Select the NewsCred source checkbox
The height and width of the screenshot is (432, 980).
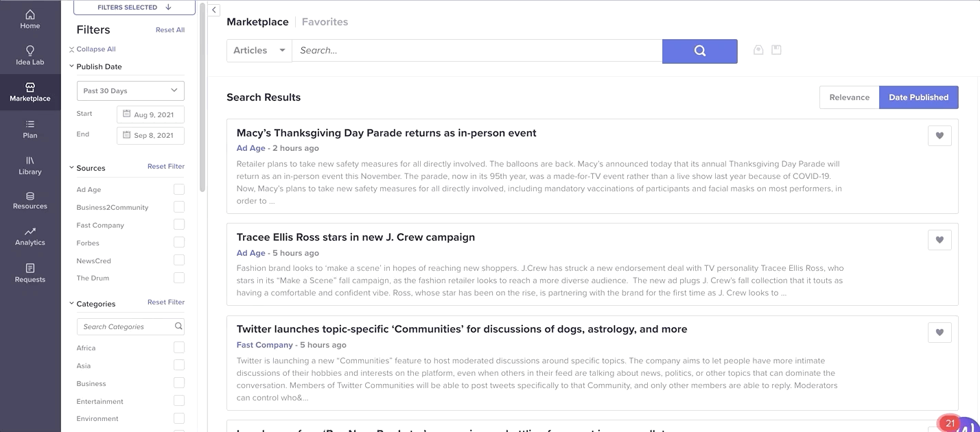coord(179,261)
